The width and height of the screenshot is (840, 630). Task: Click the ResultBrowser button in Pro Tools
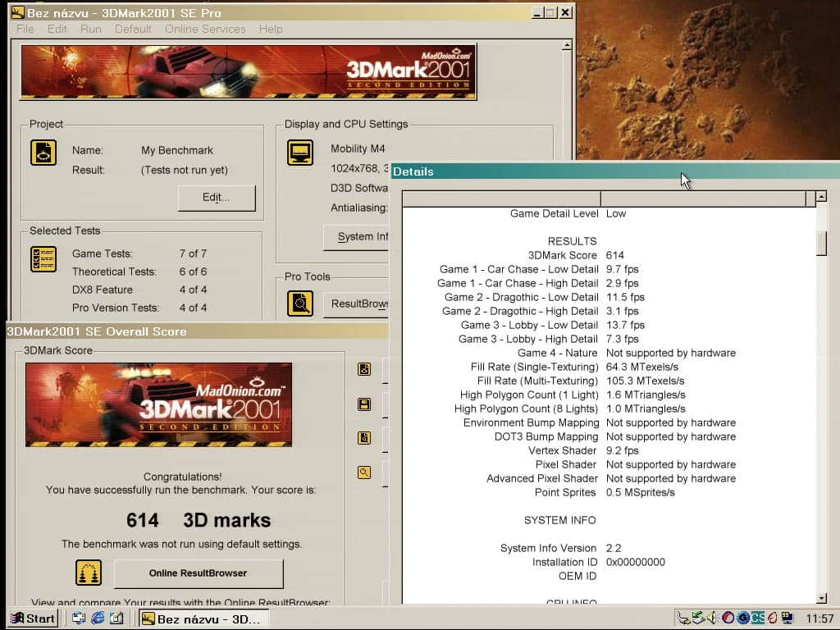[356, 304]
